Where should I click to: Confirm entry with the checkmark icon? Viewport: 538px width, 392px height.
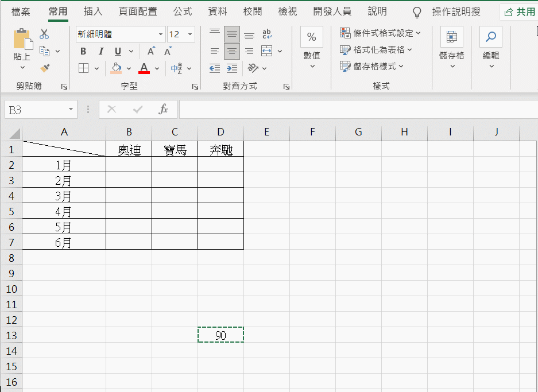tap(138, 110)
